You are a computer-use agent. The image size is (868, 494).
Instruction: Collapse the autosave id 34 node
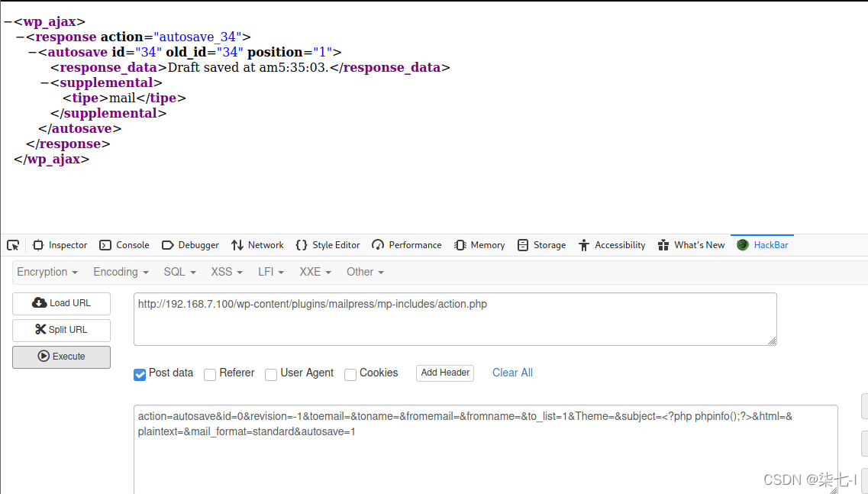point(32,52)
